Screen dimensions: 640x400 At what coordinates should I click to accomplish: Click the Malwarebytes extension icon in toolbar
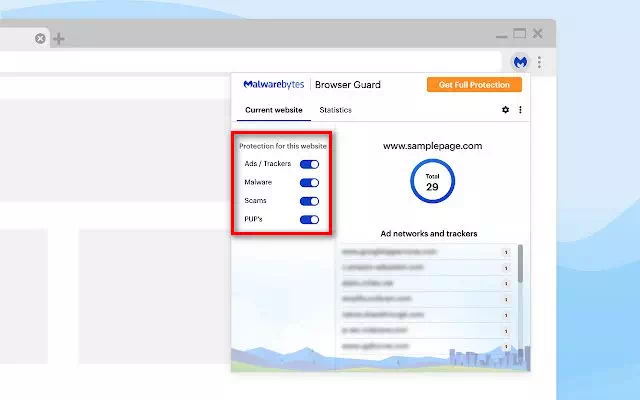pyautogui.click(x=520, y=62)
